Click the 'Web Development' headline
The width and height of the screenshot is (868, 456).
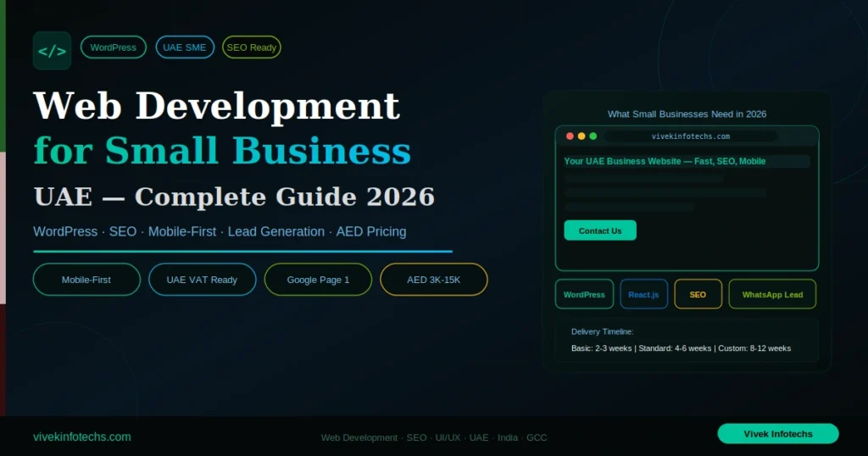click(216, 106)
